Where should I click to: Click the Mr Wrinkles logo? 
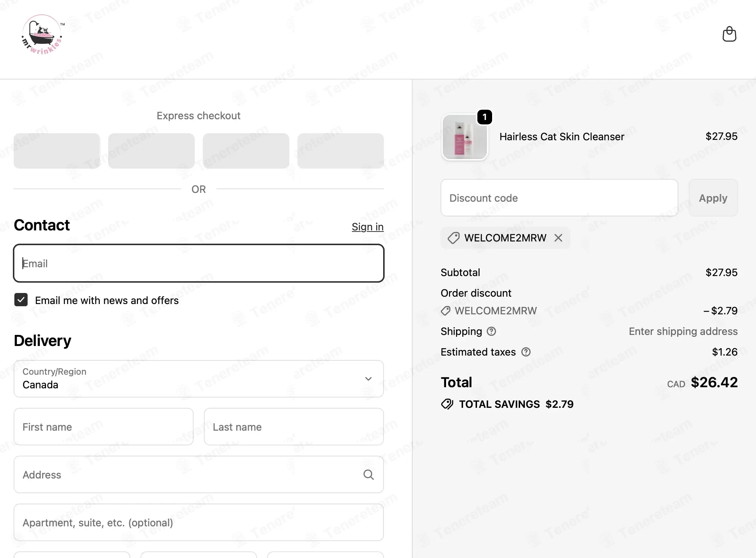(42, 35)
